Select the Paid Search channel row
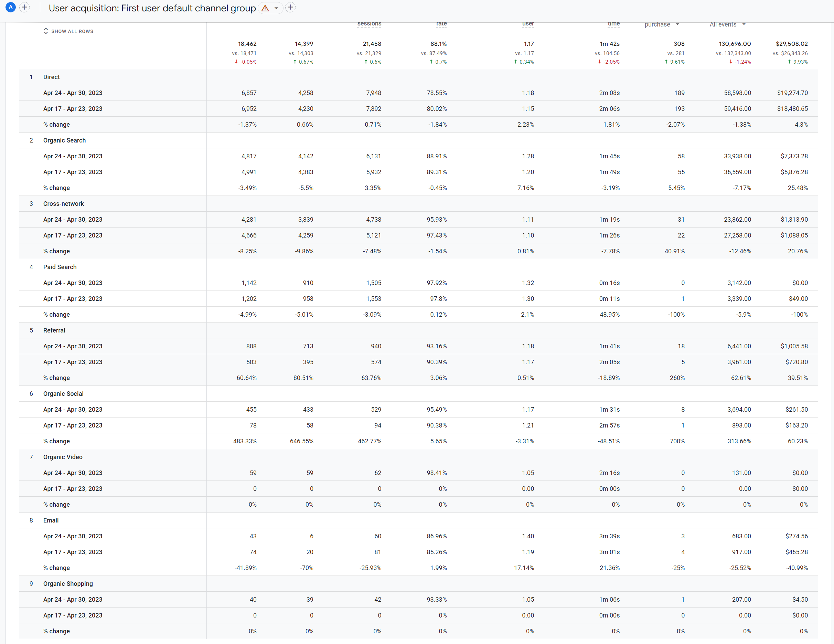 (60, 267)
